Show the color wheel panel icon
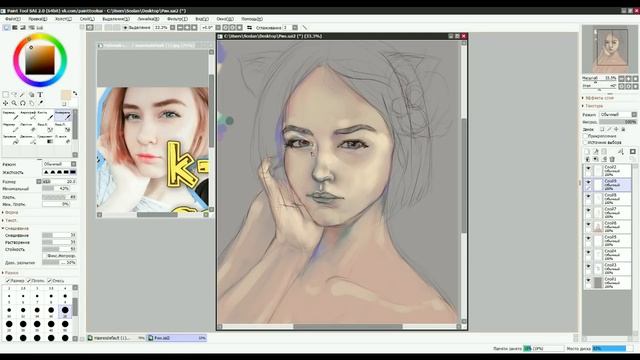 tap(7, 27)
